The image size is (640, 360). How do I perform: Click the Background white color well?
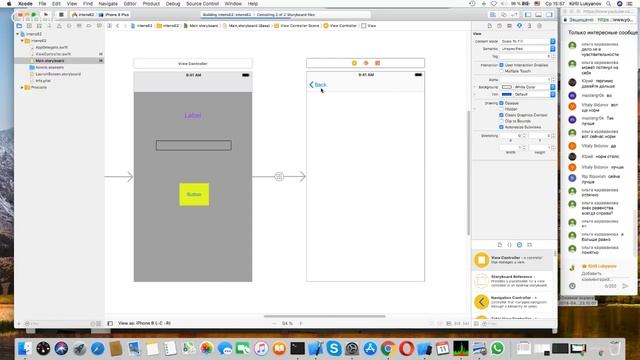[x=507, y=87]
